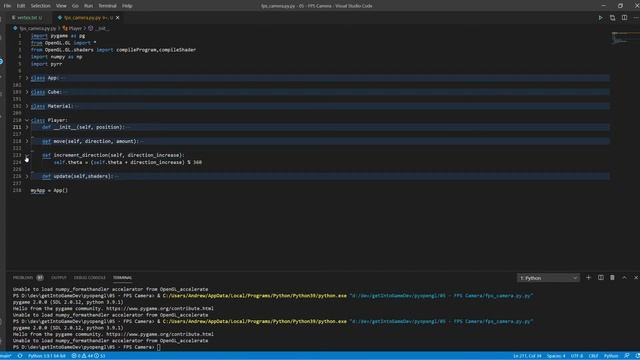
Task: Open the Run menu
Action: pyautogui.click(x=88, y=6)
